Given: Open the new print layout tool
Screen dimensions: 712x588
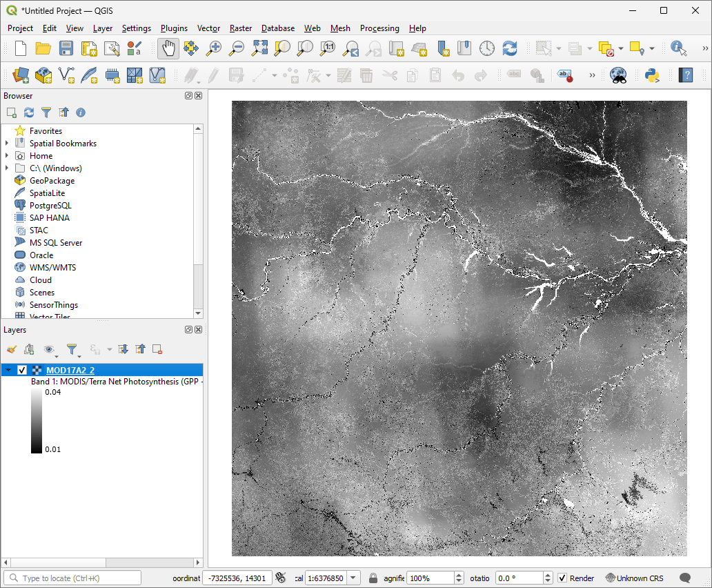Looking at the screenshot, I should (89, 48).
